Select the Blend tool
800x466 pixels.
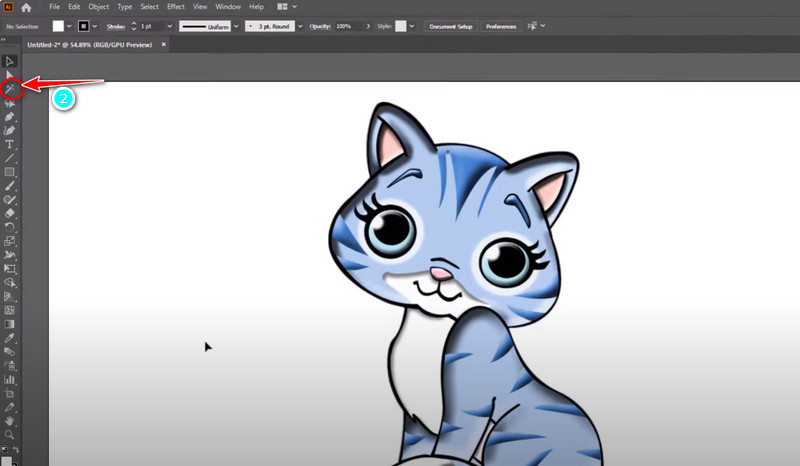click(x=9, y=352)
